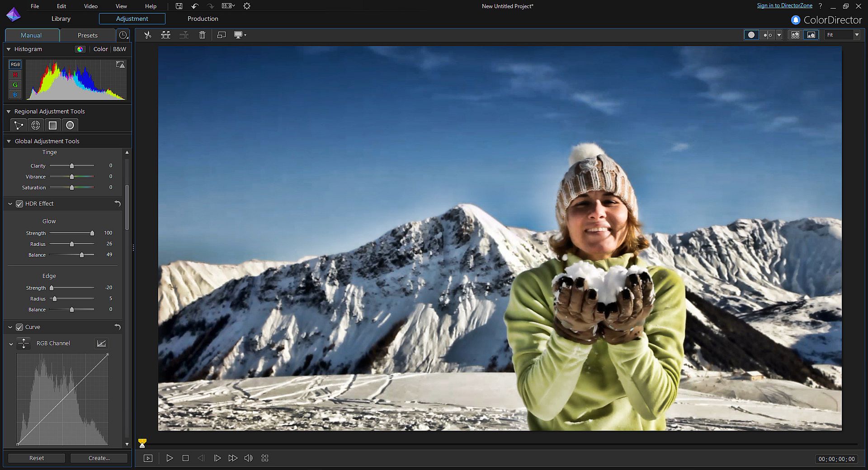Click the save project icon
This screenshot has height=470, width=868.
(179, 6)
